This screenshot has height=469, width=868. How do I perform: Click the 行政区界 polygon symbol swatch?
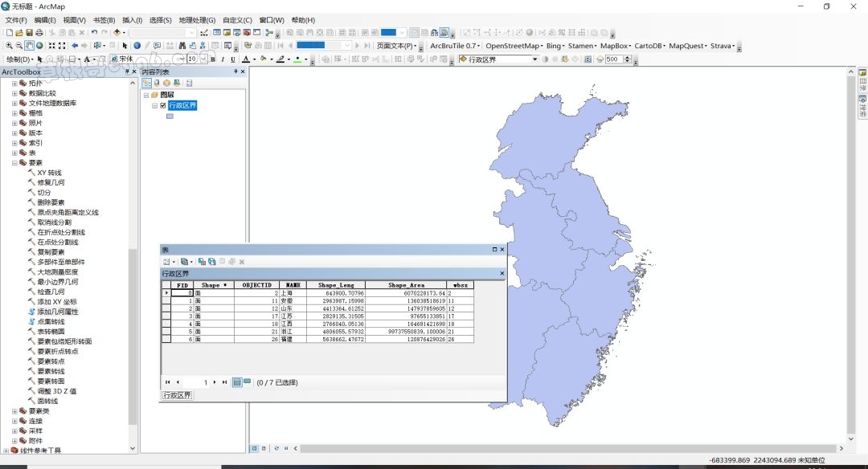click(170, 116)
